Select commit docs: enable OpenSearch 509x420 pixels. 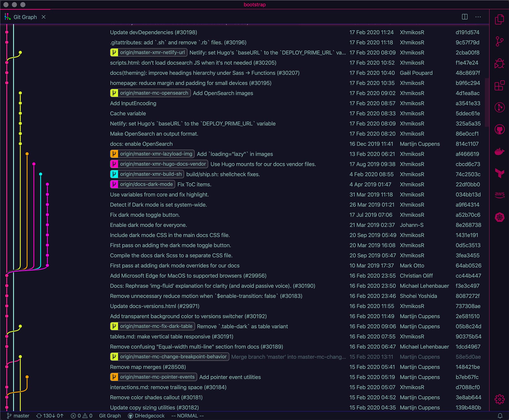point(141,144)
